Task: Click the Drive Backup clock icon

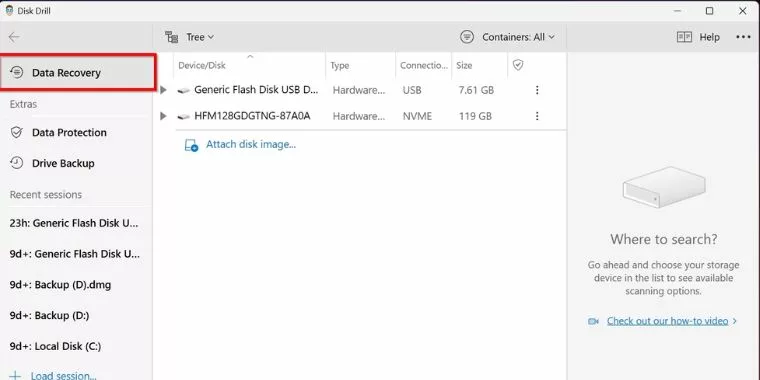Action: (x=17, y=163)
